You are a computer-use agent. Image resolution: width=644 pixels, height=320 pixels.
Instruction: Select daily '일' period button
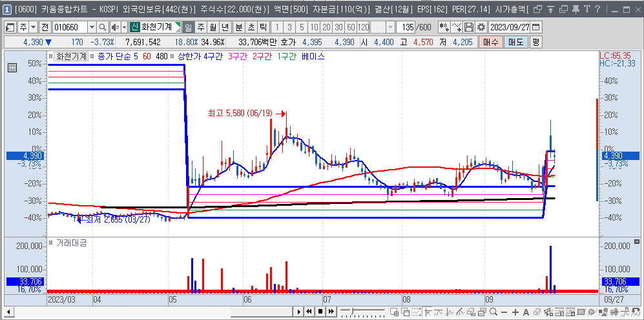[188, 28]
